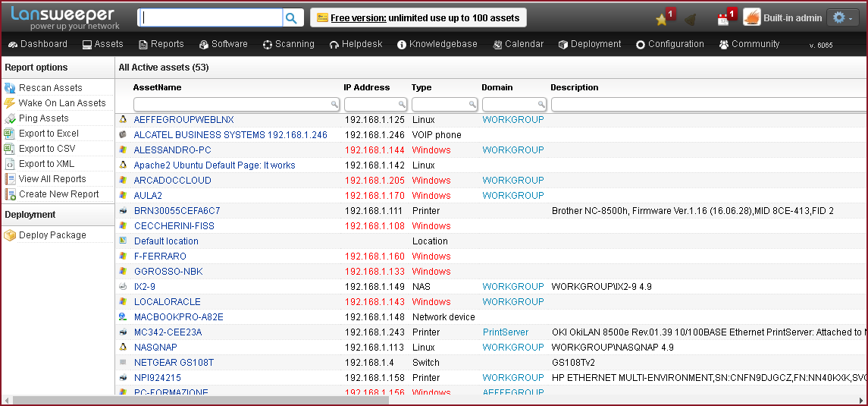This screenshot has height=406, width=868.
Task: Click the Deploy Package link
Action: [52, 235]
